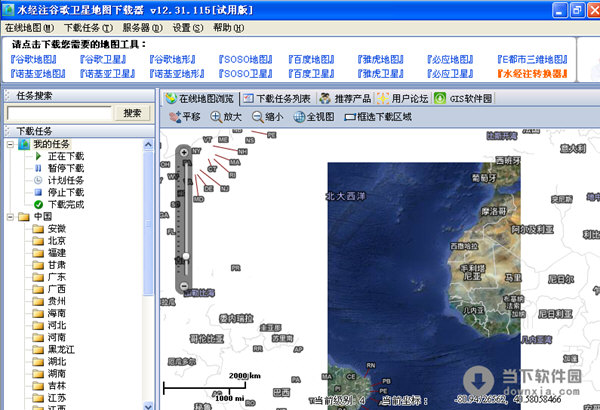The width and height of the screenshot is (600, 410).
Task: Click the orange 水经注转换器 link
Action: 532,74
